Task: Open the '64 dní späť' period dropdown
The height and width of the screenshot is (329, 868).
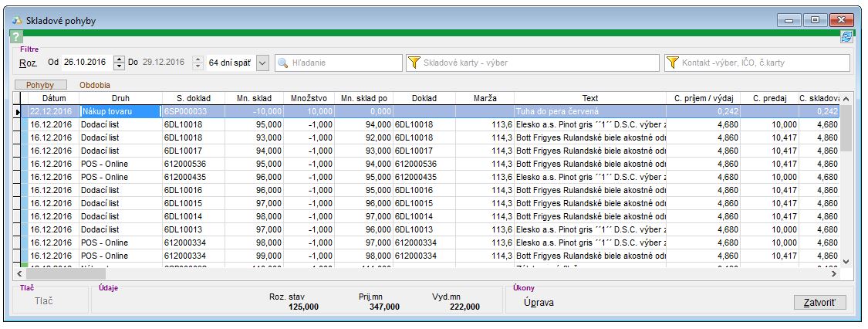Action: [x=262, y=63]
